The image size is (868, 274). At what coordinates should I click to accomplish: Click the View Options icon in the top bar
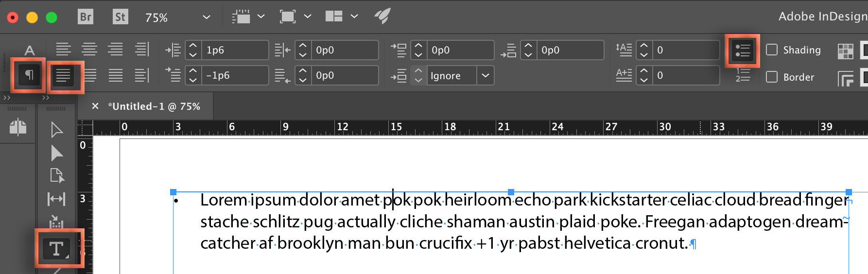click(241, 17)
